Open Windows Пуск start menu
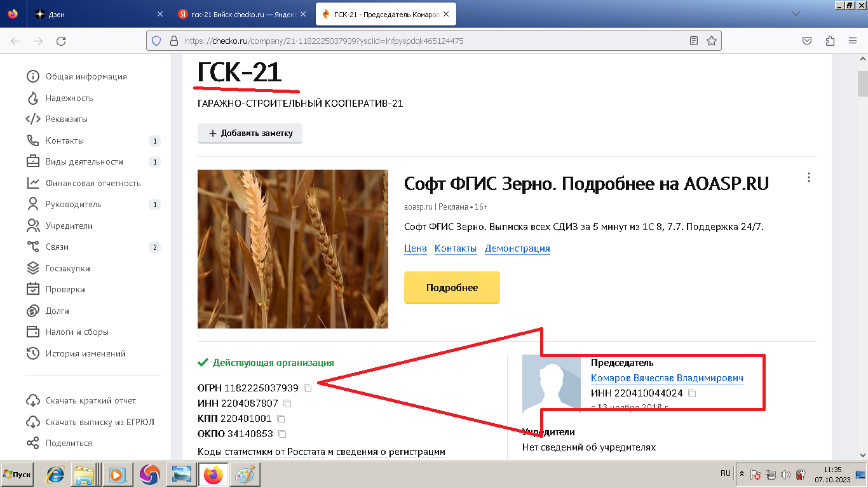868x488 pixels. (x=17, y=475)
